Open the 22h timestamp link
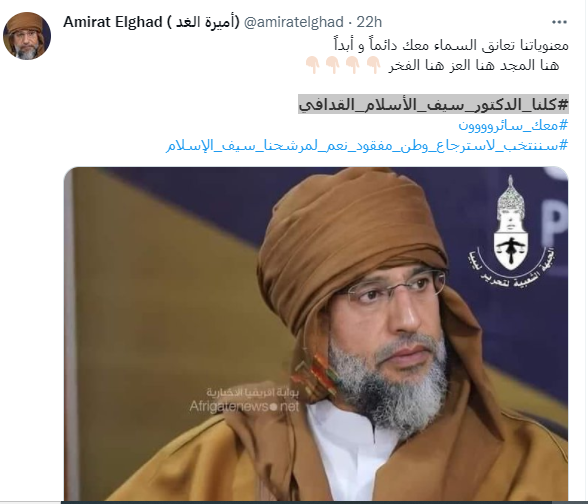The width and height of the screenshot is (588, 504). 369,22
